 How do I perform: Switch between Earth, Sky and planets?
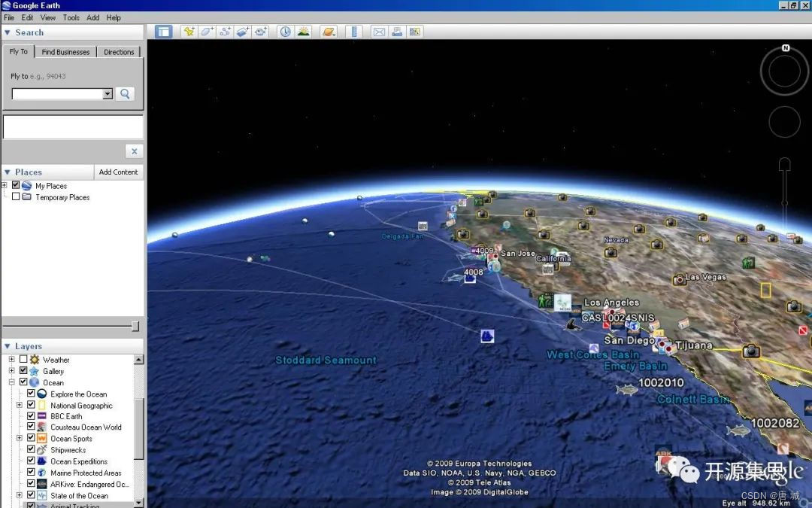point(329,32)
